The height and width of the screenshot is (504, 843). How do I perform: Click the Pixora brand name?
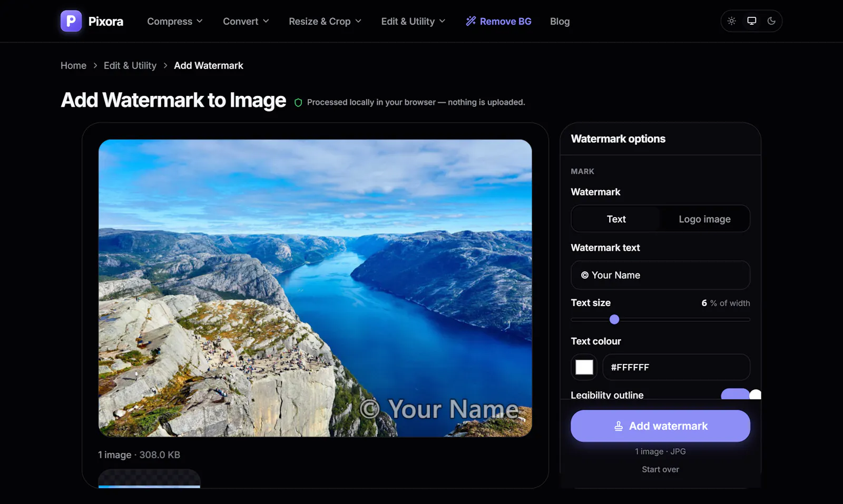point(106,22)
